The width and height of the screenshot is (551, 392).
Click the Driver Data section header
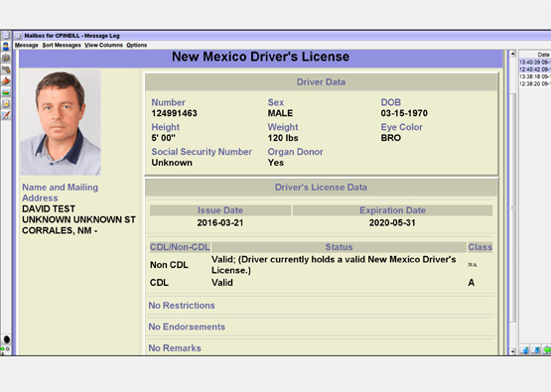click(322, 82)
